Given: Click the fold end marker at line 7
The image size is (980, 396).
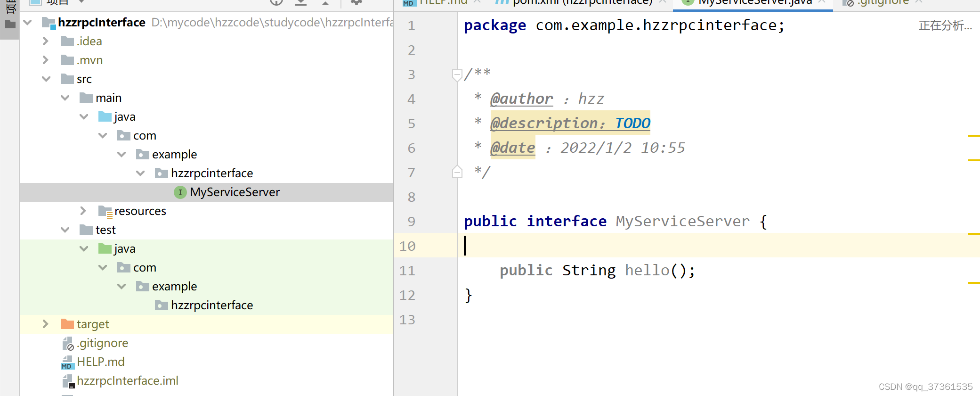Looking at the screenshot, I should [x=457, y=172].
